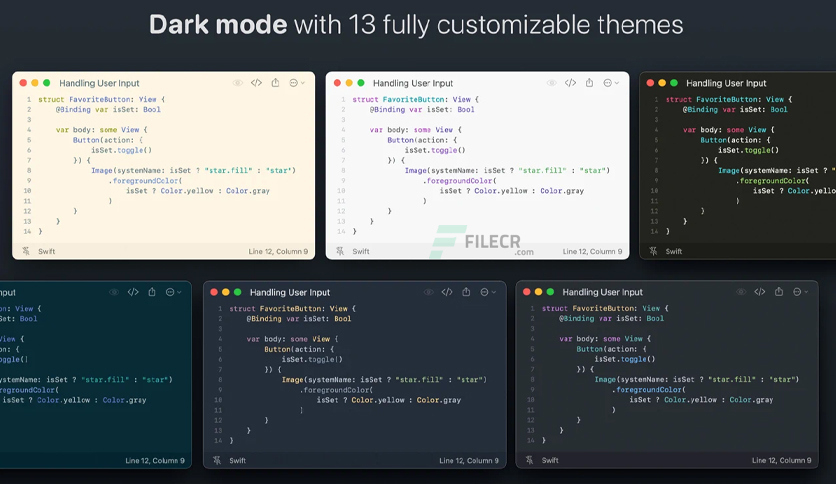Open the ellipsis more menu in the white-themed window

pos(610,83)
